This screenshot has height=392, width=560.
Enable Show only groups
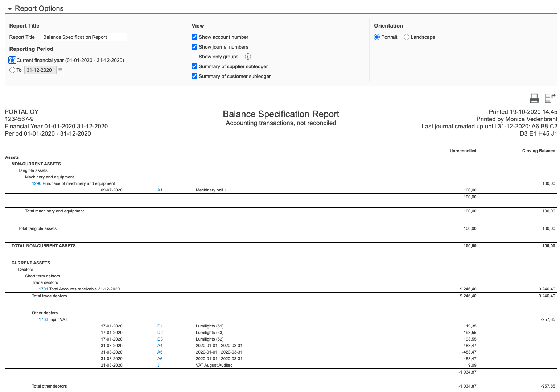click(x=194, y=57)
